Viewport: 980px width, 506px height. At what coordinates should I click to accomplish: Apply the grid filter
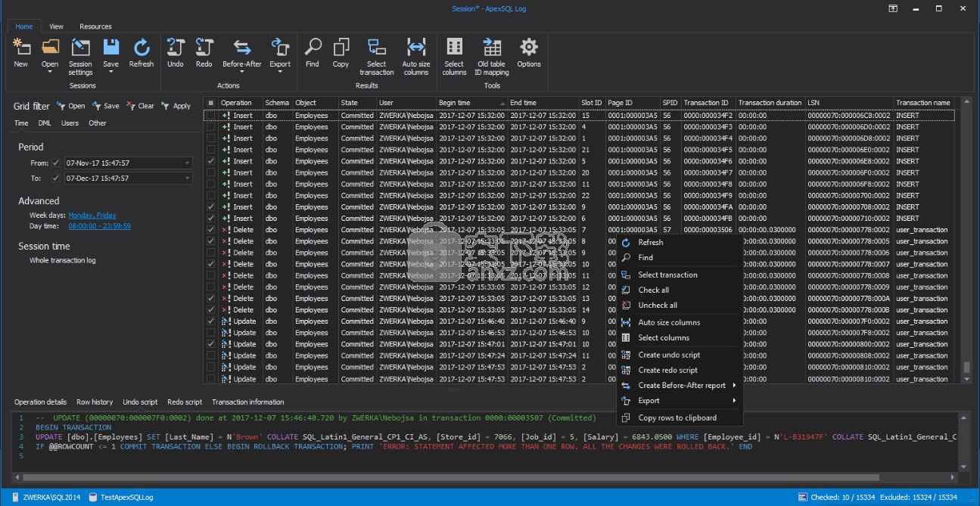pyautogui.click(x=176, y=106)
